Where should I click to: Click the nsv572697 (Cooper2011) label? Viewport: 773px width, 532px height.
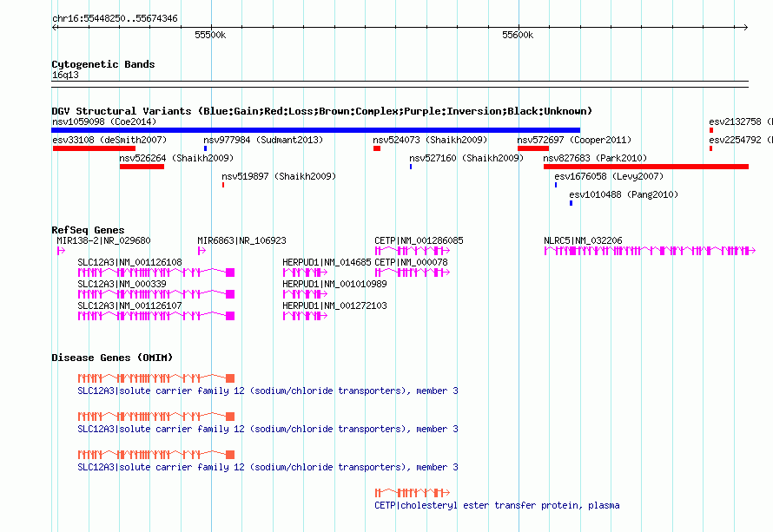tap(574, 140)
